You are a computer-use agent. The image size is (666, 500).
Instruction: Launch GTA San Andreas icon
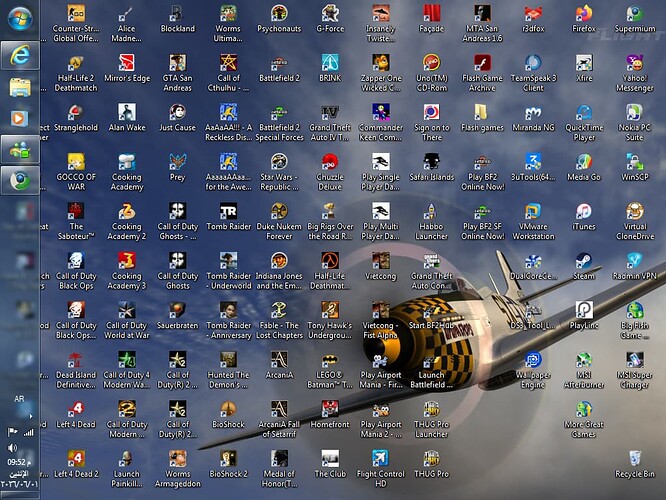(178, 73)
